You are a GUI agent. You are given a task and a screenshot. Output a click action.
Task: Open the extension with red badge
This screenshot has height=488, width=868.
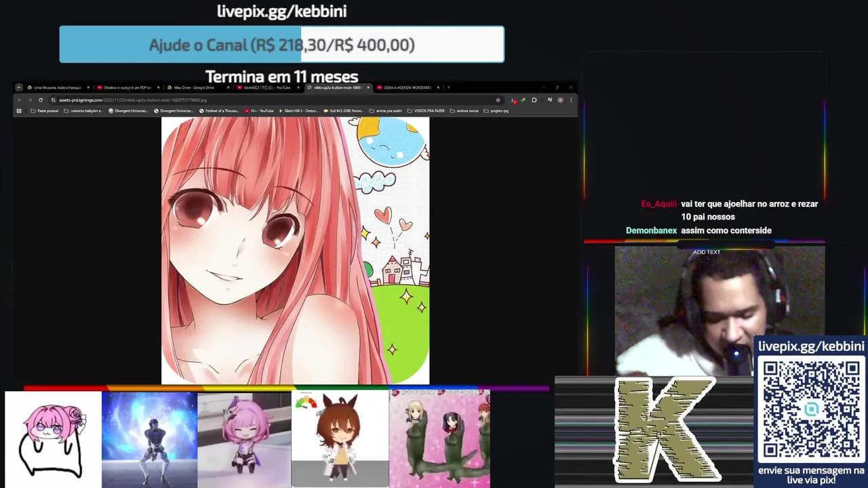(x=513, y=100)
